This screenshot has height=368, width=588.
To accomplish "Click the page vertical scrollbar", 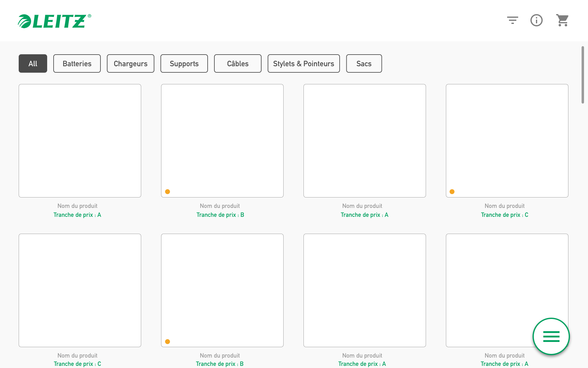I will [x=583, y=75].
